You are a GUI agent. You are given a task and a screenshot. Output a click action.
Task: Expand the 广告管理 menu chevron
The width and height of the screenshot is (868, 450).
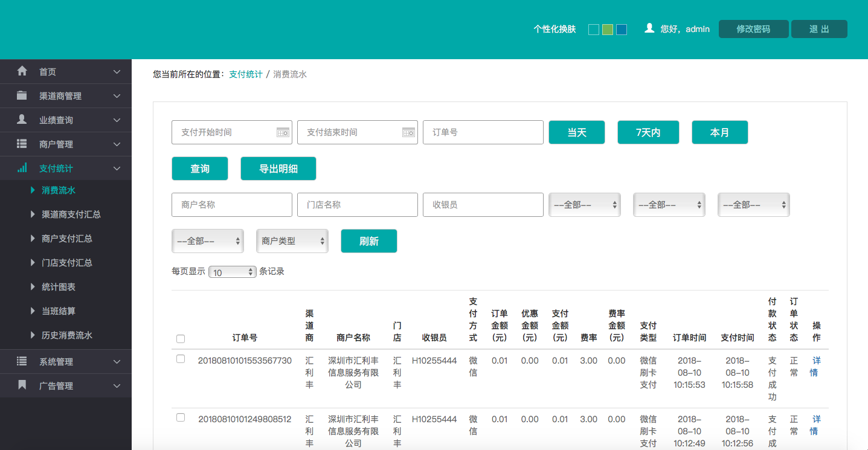point(117,386)
